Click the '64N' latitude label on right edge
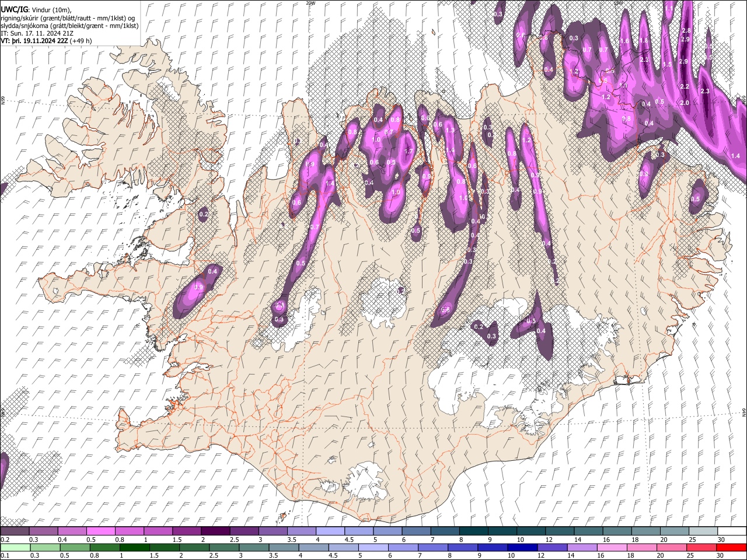This screenshot has width=747, height=560. (744, 412)
